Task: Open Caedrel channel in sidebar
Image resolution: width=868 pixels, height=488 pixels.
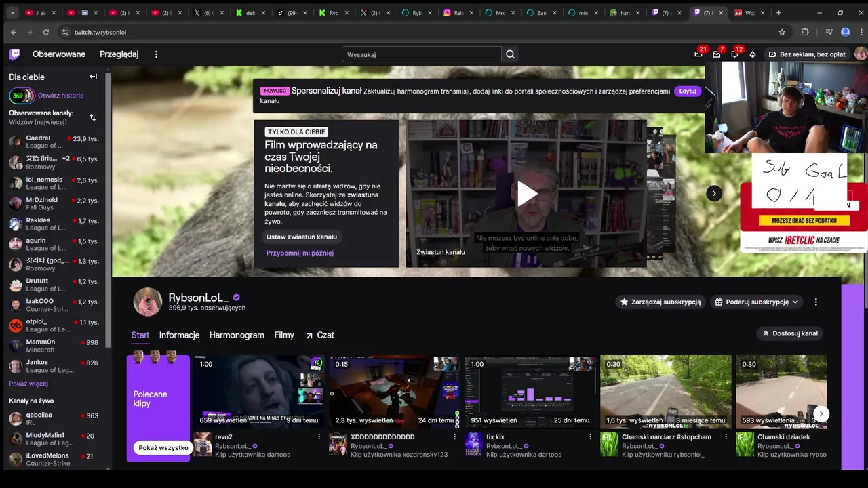Action: coord(54,142)
